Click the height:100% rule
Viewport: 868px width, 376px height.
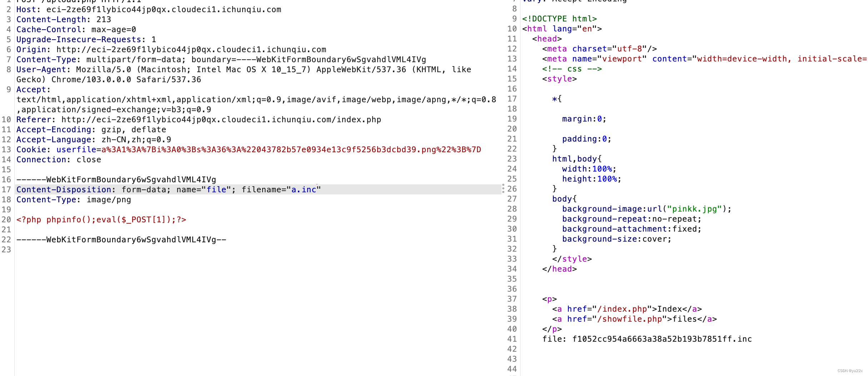pyautogui.click(x=592, y=179)
